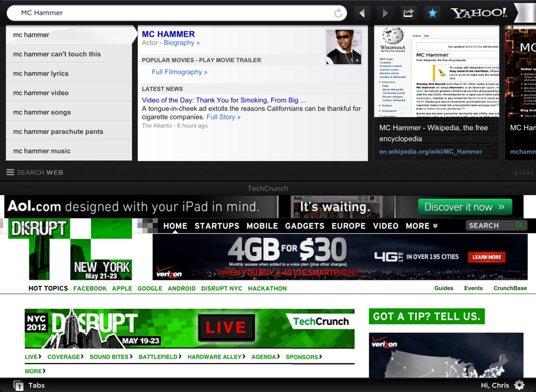536x392 pixels.
Task: Open the AGENDA link
Action: (265, 357)
